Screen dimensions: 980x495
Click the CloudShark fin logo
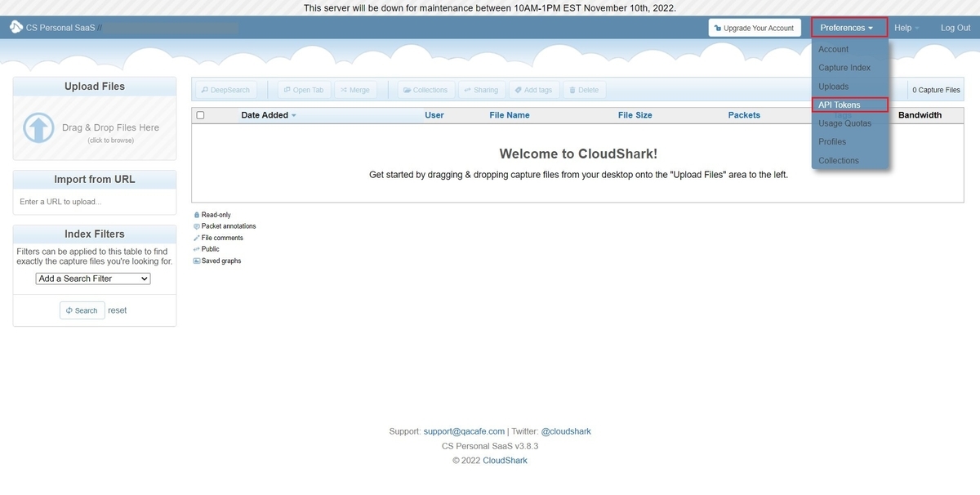[16, 25]
